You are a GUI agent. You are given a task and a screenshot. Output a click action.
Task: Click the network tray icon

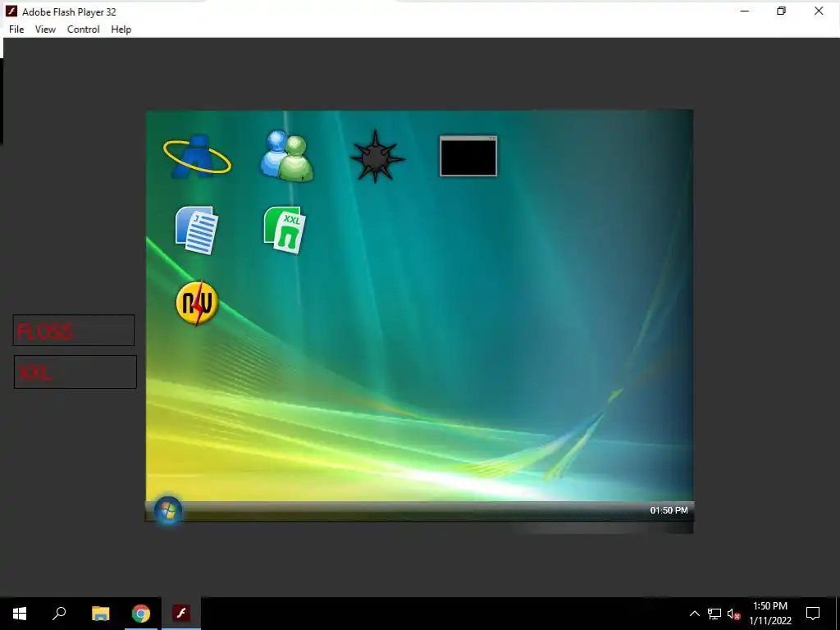click(x=714, y=614)
